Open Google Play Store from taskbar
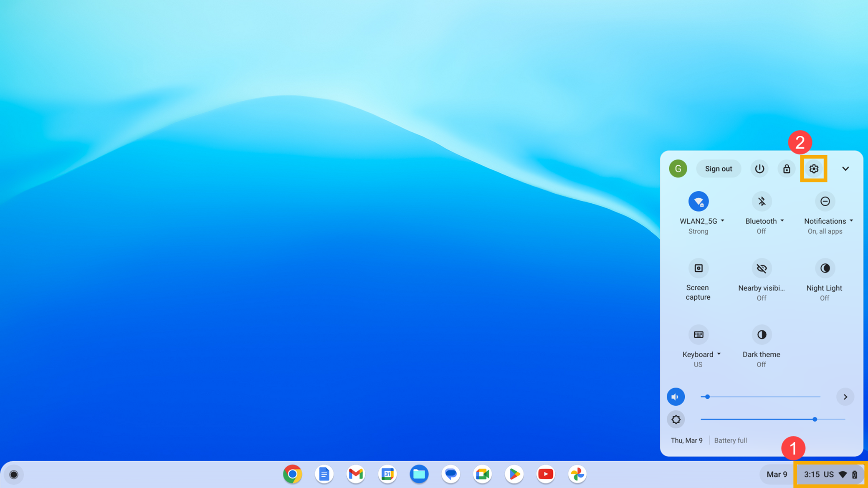Viewport: 868px width, 488px height. pyautogui.click(x=514, y=474)
